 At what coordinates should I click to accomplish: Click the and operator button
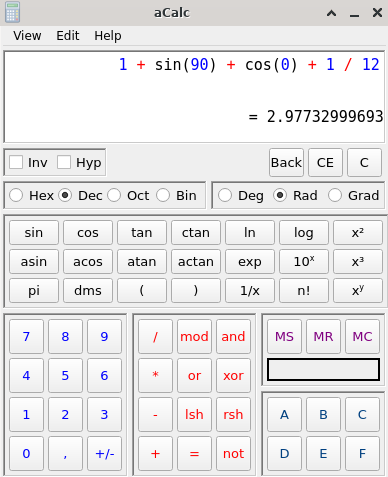tap(233, 336)
